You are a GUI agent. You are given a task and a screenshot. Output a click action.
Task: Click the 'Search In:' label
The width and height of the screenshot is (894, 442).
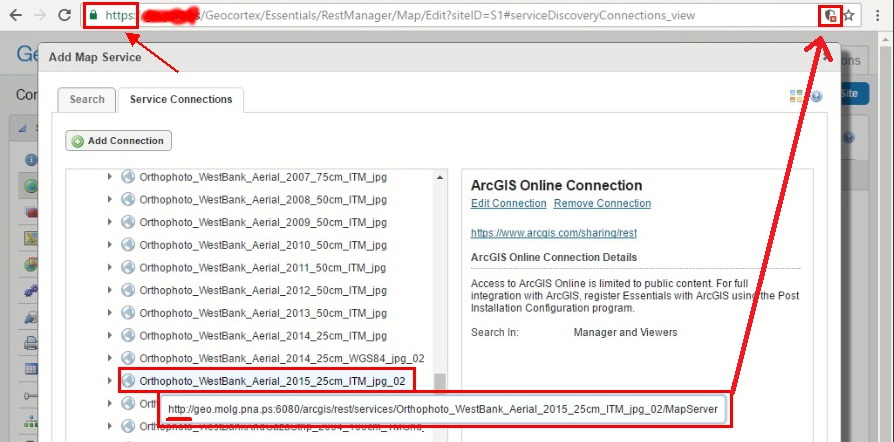(495, 332)
